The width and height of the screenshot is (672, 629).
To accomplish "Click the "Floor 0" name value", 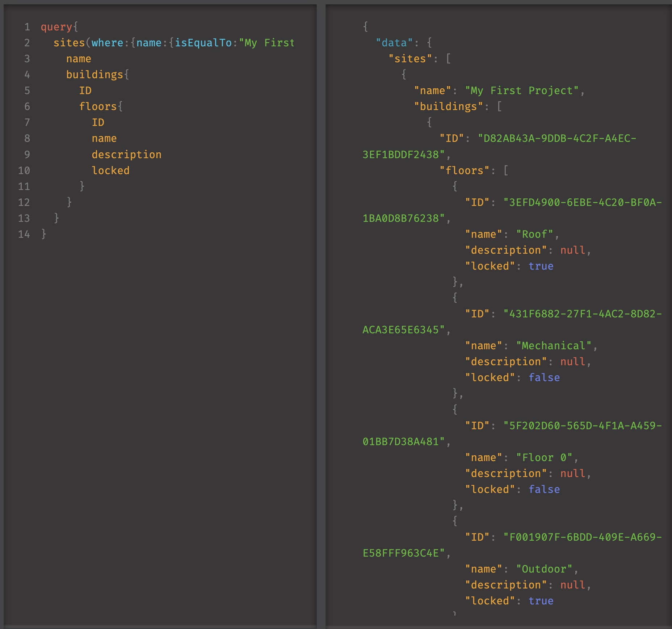I will tap(544, 457).
